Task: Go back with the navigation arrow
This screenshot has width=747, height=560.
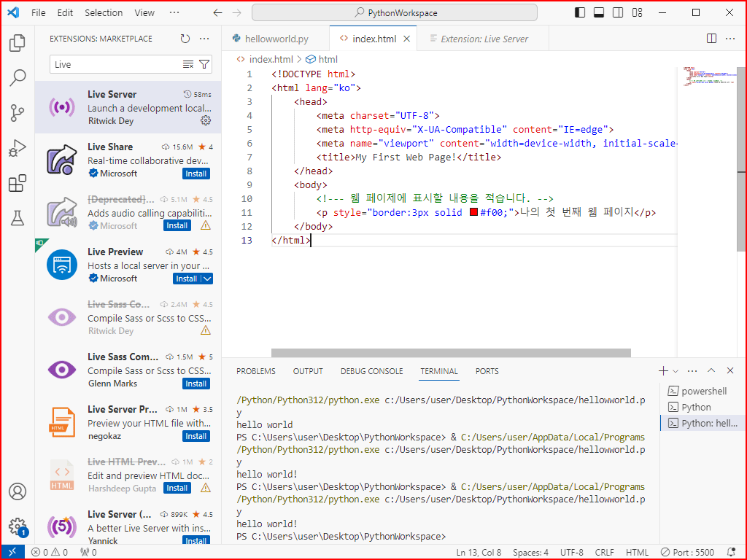Action: pyautogui.click(x=217, y=13)
